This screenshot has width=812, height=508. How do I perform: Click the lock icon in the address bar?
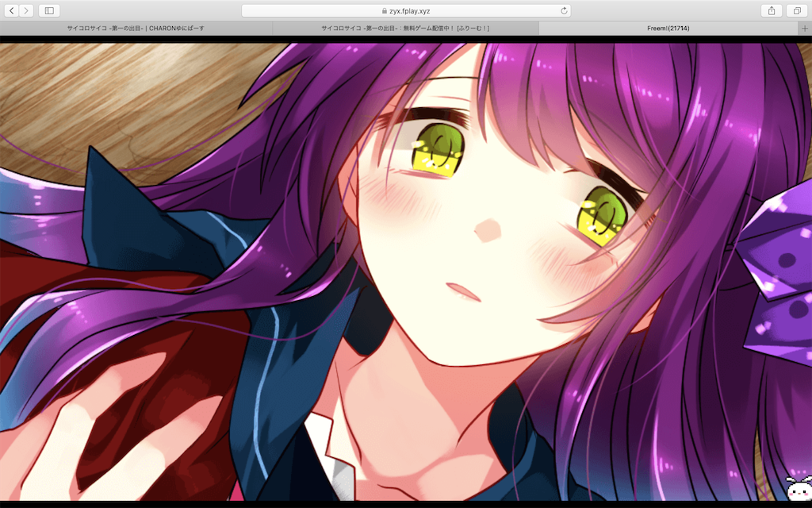(385, 11)
